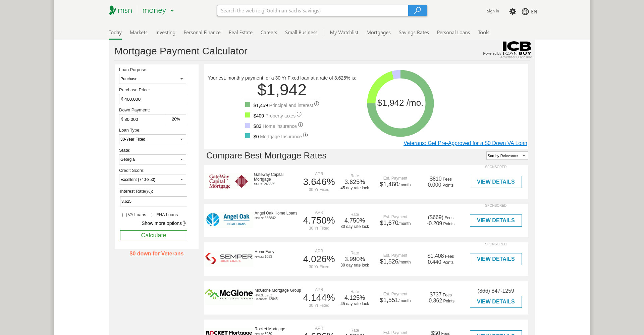This screenshot has height=335, width=644.
Task: Click the Down Payment dollar amount field
Action: point(143,119)
